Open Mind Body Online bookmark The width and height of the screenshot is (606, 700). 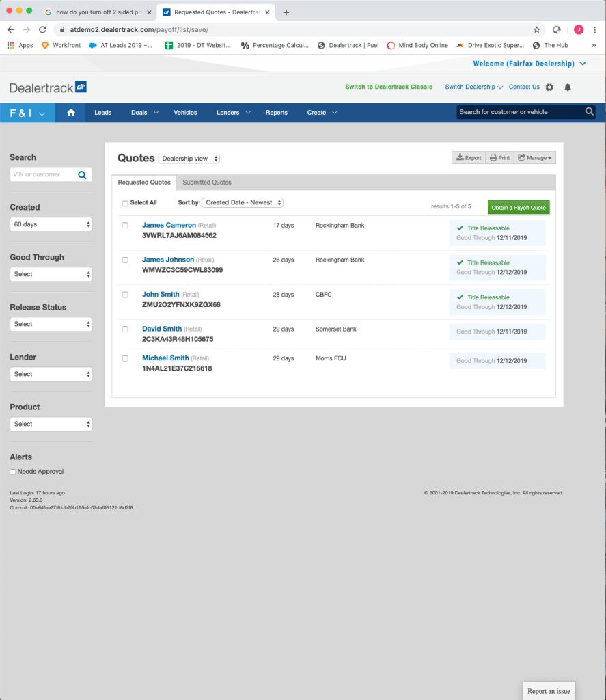tap(417, 46)
